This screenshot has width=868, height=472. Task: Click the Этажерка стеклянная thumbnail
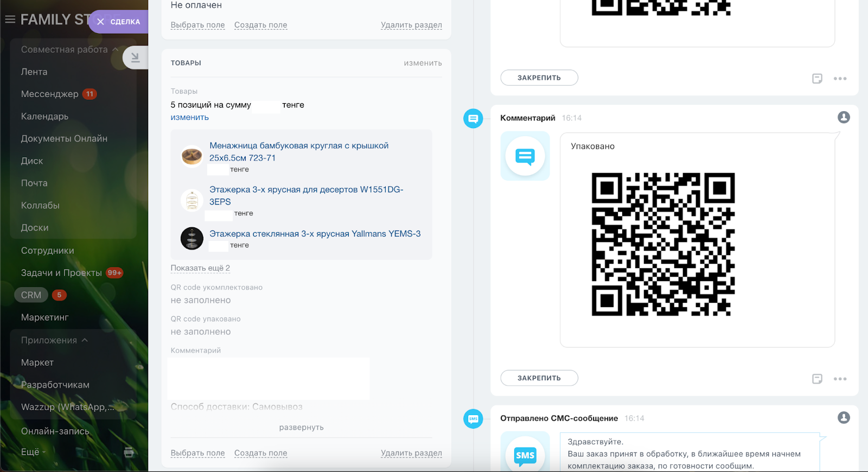[192, 238]
